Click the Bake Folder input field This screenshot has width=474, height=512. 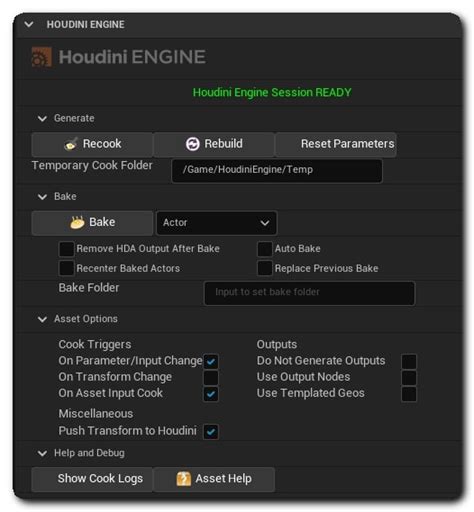point(309,293)
